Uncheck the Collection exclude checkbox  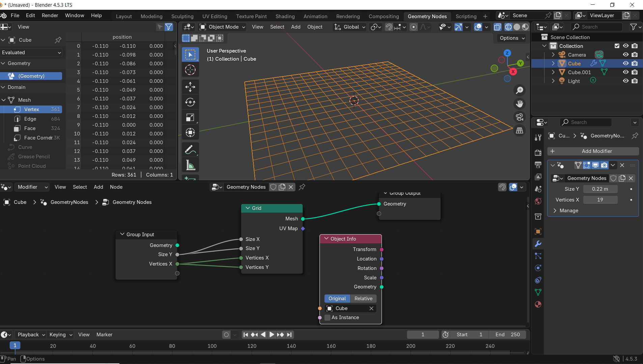(617, 46)
